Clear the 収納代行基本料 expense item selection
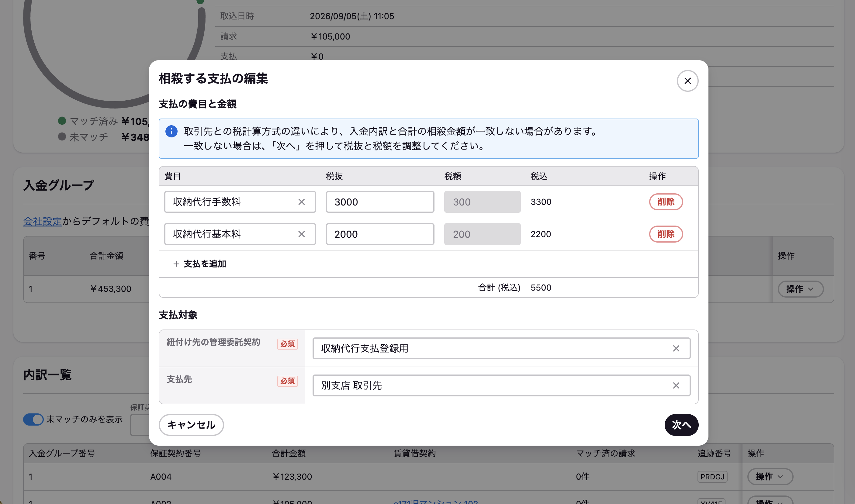The height and width of the screenshot is (504, 855). [301, 234]
